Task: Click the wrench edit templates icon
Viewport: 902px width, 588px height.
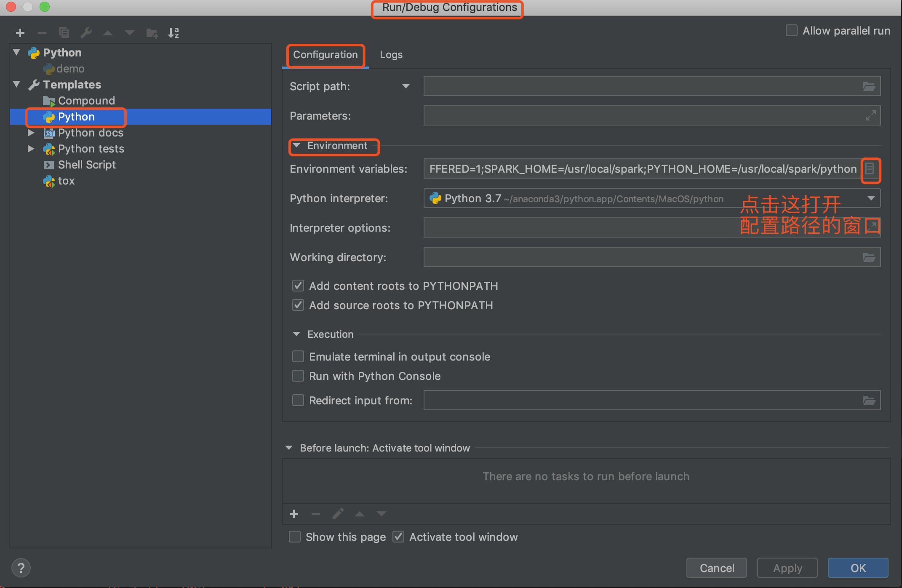Action: coord(86,32)
